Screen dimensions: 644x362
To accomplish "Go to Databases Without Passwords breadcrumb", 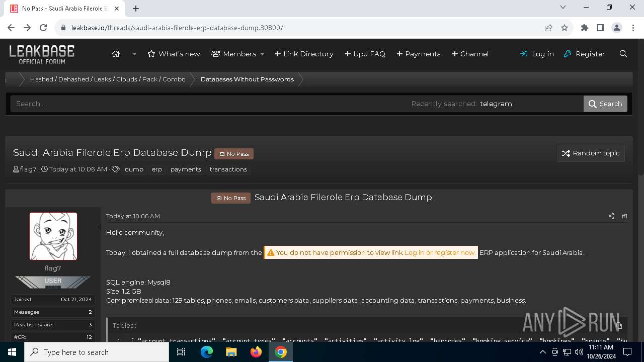I will point(247,79).
